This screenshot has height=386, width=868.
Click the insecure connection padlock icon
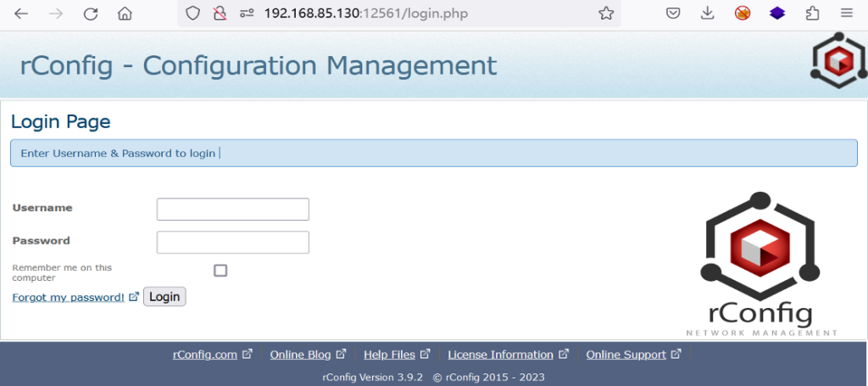pyautogui.click(x=220, y=14)
